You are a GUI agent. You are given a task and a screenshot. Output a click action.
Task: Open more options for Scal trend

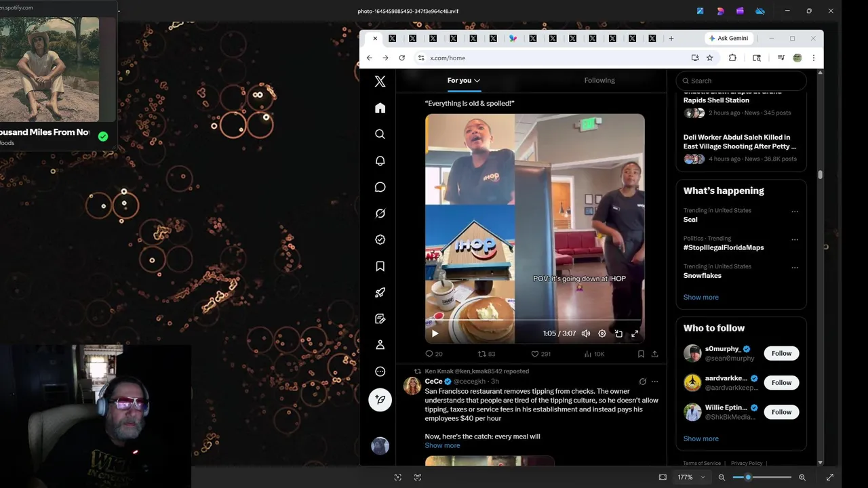795,211
